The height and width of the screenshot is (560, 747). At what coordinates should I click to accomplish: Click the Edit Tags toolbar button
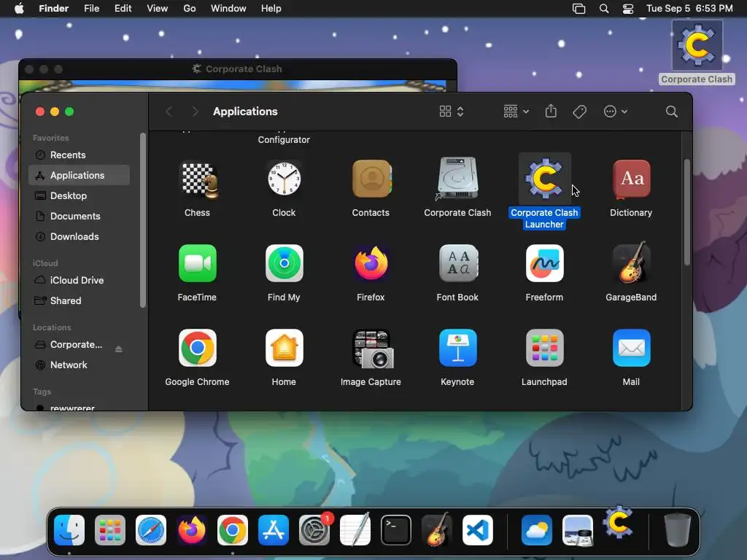click(x=579, y=112)
